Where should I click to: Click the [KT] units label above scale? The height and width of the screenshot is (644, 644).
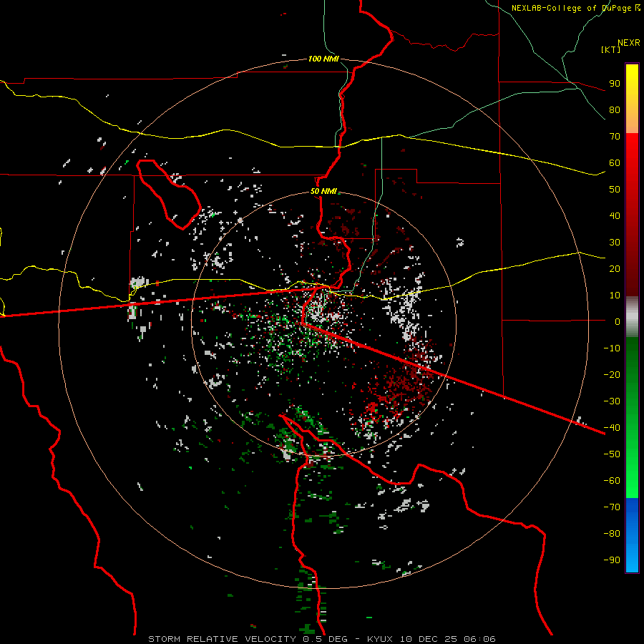610,49
